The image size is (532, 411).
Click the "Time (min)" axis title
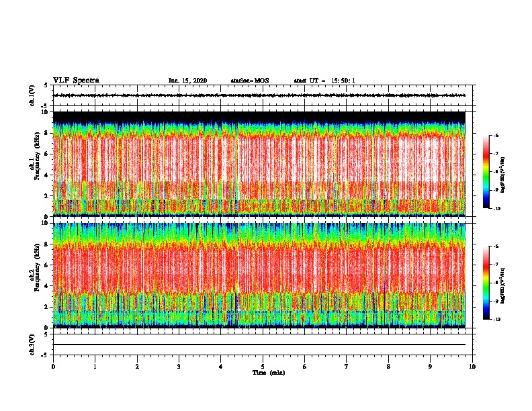click(269, 373)
